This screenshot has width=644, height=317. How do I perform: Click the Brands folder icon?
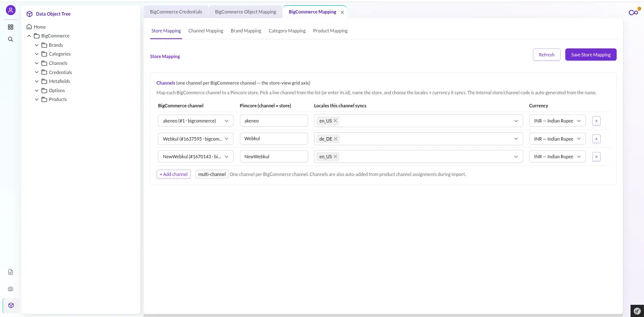[x=44, y=45]
